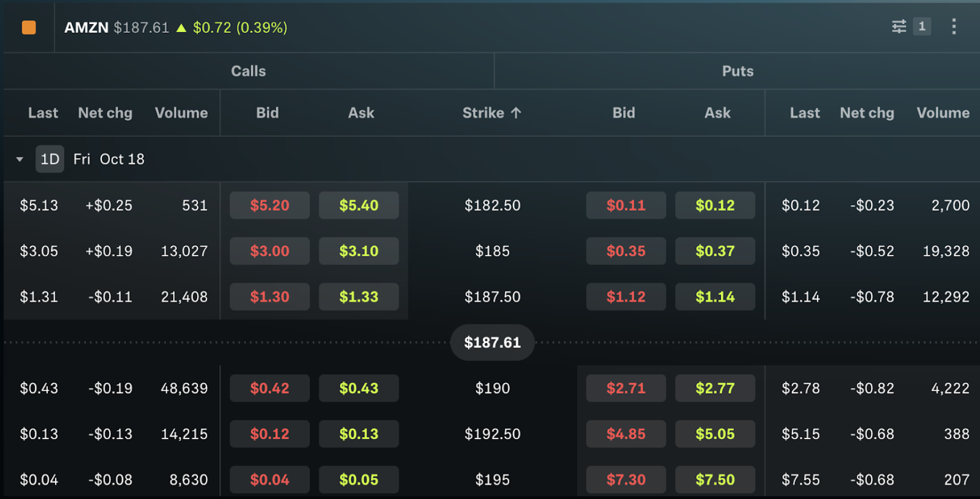Open the filter settings sliders icon

(x=899, y=26)
